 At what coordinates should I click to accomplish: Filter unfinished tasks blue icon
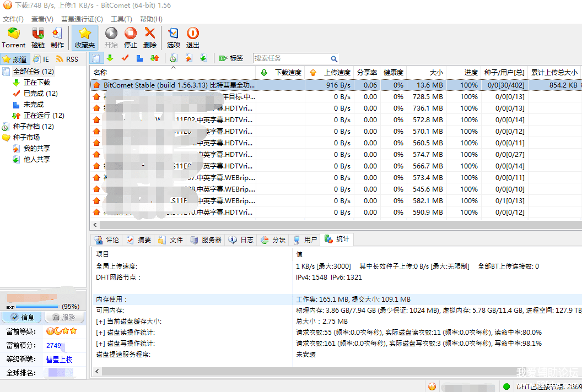click(139, 58)
